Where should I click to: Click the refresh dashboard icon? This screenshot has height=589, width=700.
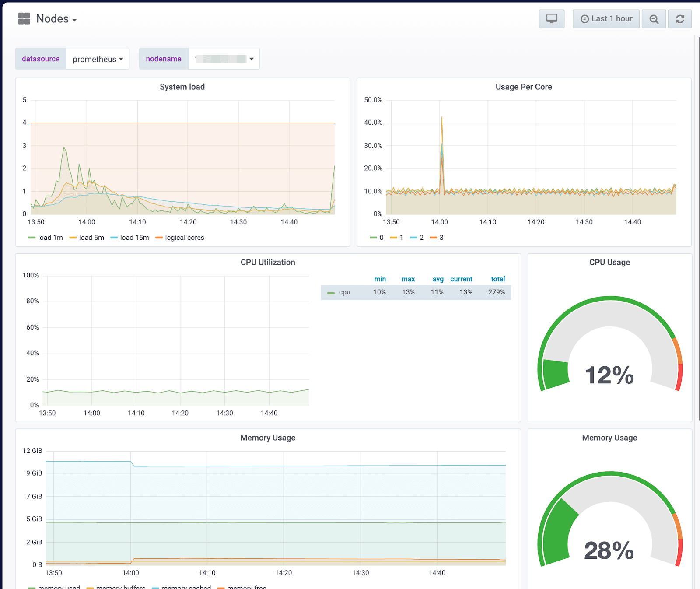679,18
